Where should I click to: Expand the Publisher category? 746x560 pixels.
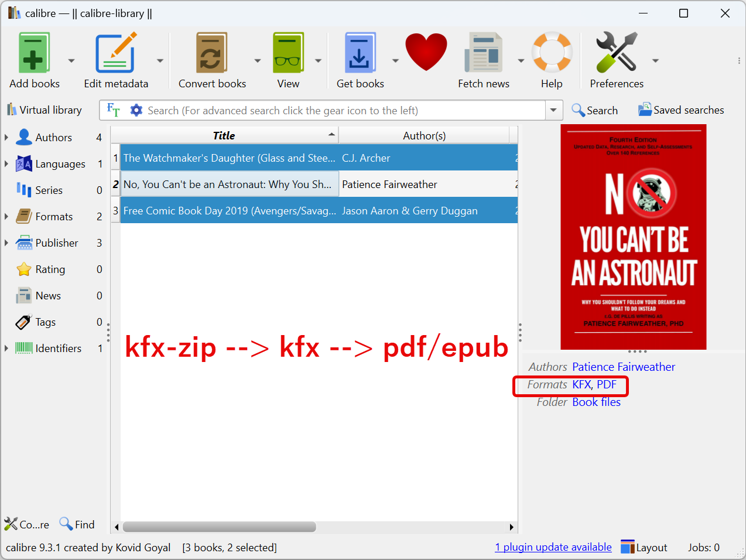pos(6,243)
